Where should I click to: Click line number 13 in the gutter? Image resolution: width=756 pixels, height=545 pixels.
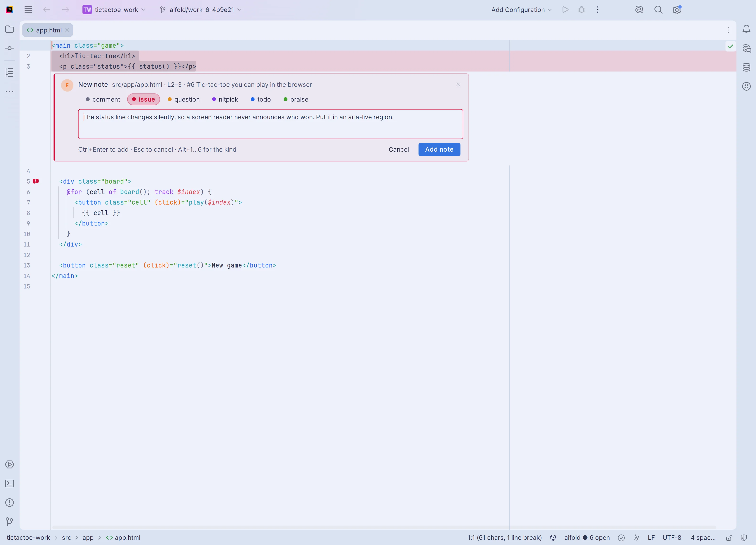tap(27, 265)
